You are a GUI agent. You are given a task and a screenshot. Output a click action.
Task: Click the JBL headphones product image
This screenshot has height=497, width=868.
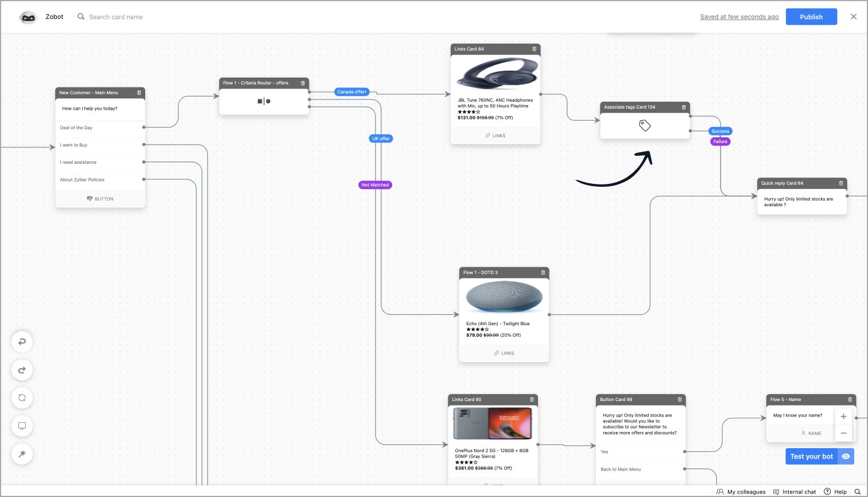coord(497,74)
